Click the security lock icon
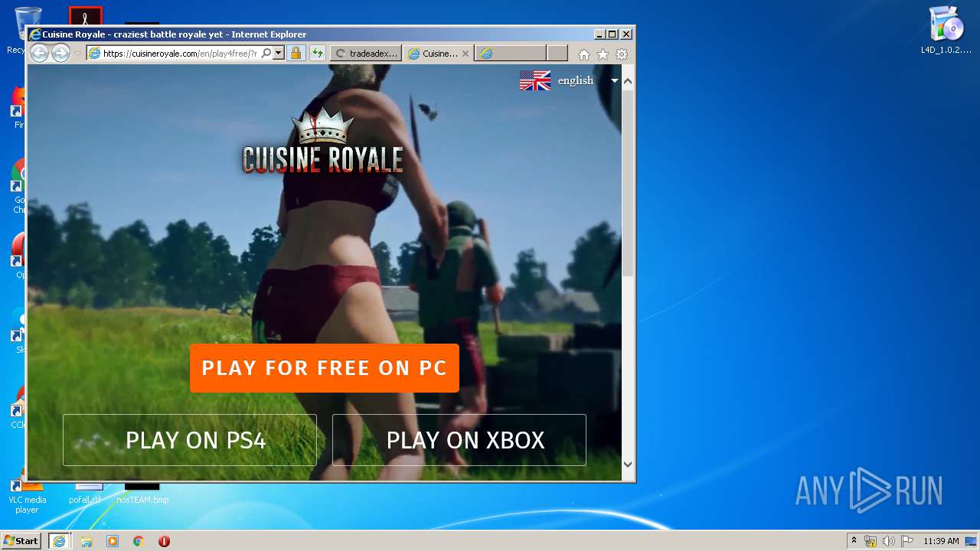 coord(296,54)
